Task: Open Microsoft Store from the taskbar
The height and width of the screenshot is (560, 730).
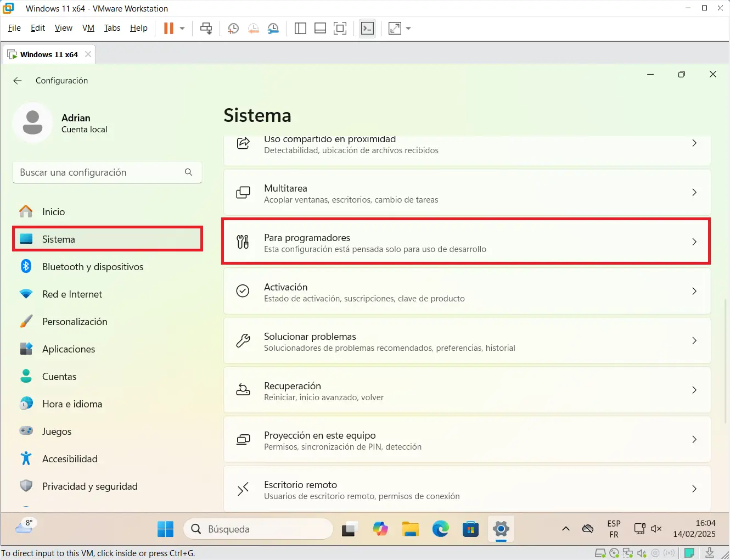Action: click(x=470, y=529)
